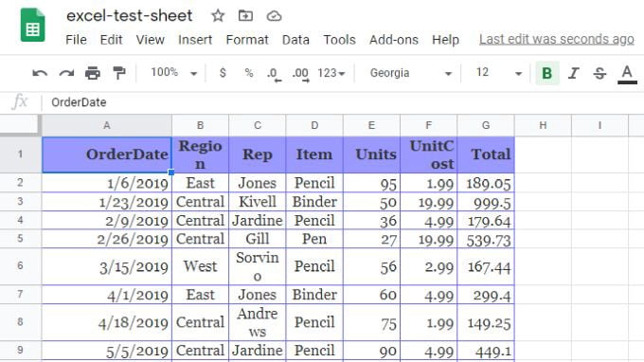Click the select-all corner box
Screen dimensions: 644x362
pyautogui.click(x=21, y=125)
